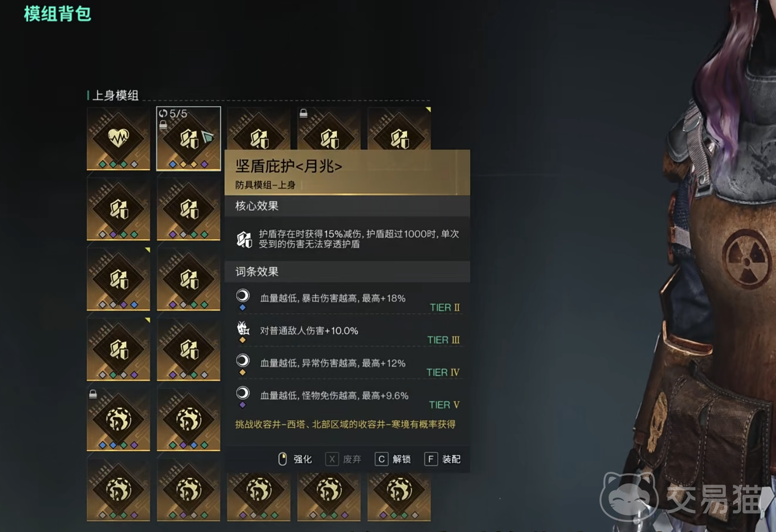Click the TIER II affix entry

(x=348, y=300)
